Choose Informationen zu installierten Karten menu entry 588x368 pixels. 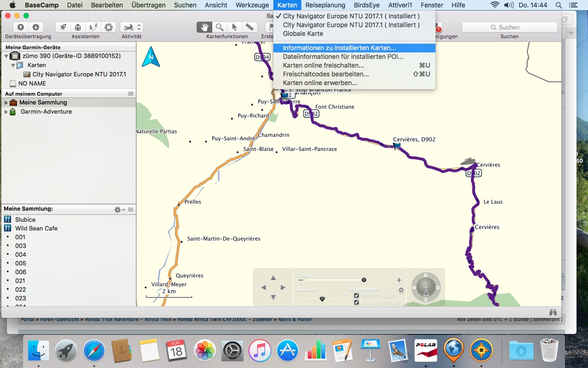[x=339, y=48]
